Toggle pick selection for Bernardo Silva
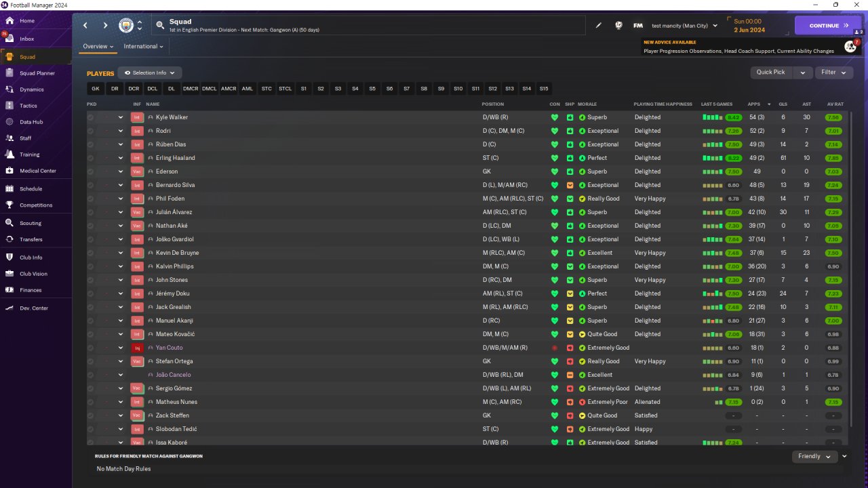This screenshot has width=868, height=488. coord(90,185)
